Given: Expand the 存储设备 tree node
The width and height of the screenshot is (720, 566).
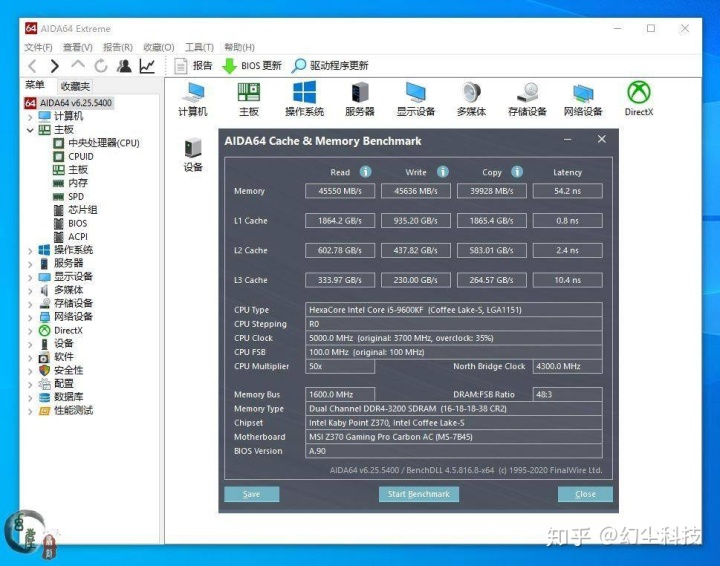Looking at the screenshot, I should [30, 304].
